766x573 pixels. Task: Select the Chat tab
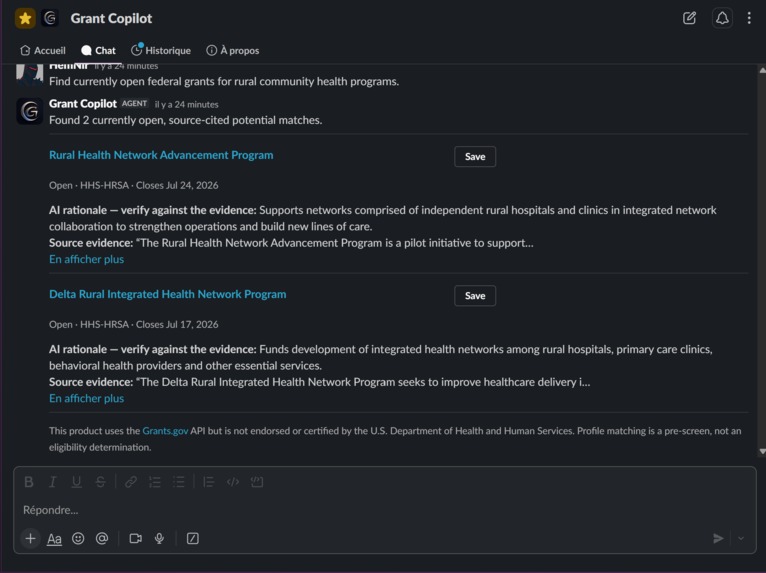(99, 50)
